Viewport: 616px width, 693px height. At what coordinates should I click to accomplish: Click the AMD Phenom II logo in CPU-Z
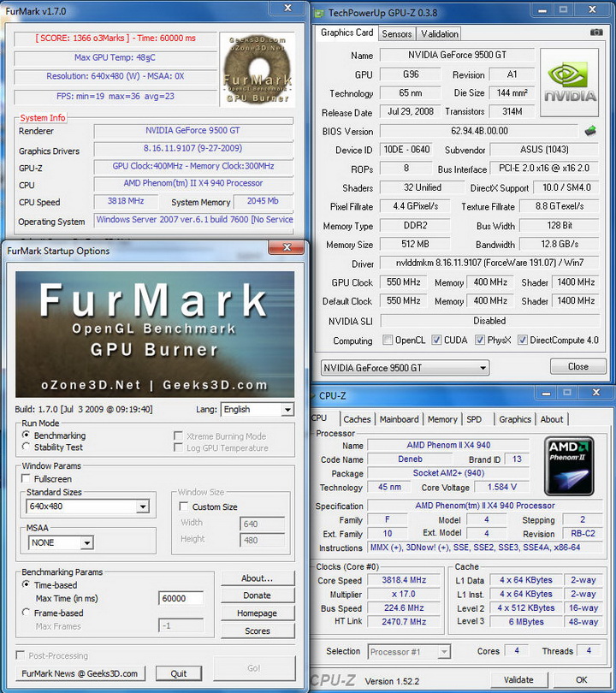coord(569,465)
